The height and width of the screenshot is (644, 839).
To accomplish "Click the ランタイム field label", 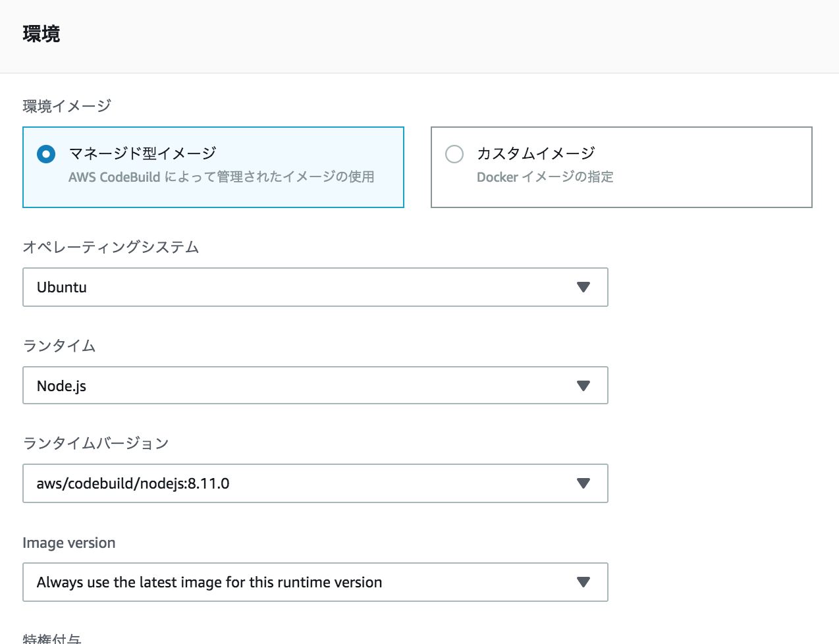I will pos(59,346).
